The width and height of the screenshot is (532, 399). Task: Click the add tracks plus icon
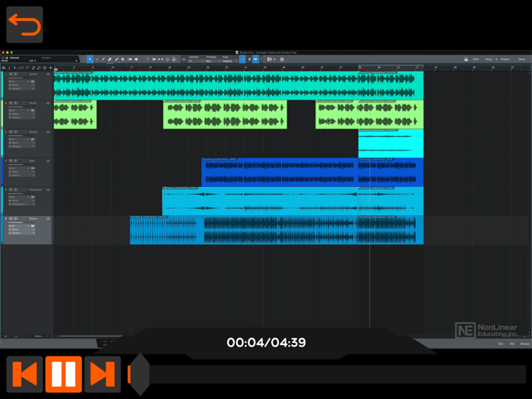(51, 68)
